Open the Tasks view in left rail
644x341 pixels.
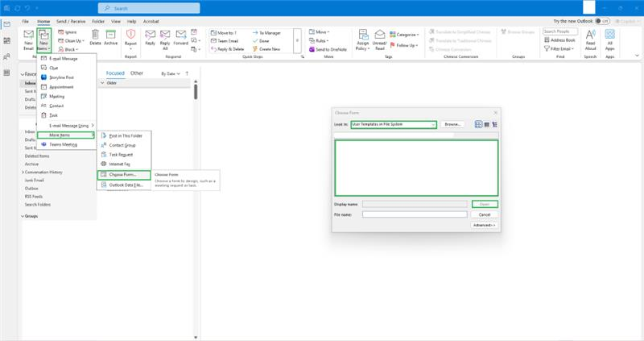pos(7,73)
